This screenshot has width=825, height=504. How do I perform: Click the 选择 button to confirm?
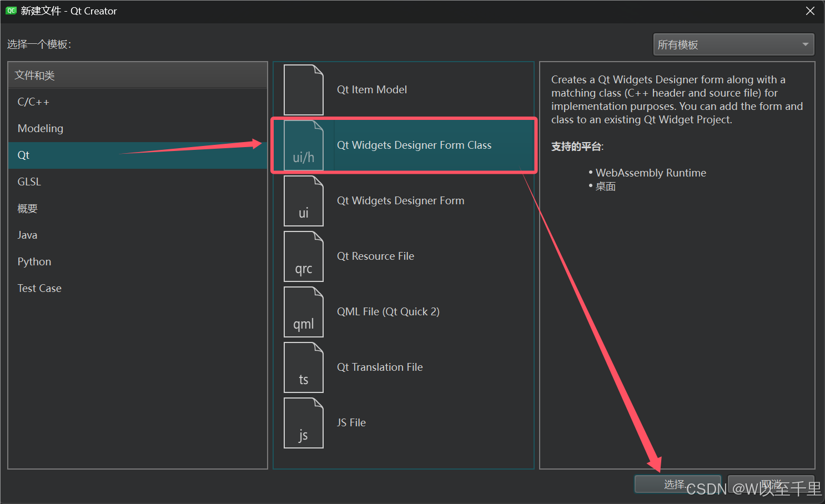click(x=678, y=485)
